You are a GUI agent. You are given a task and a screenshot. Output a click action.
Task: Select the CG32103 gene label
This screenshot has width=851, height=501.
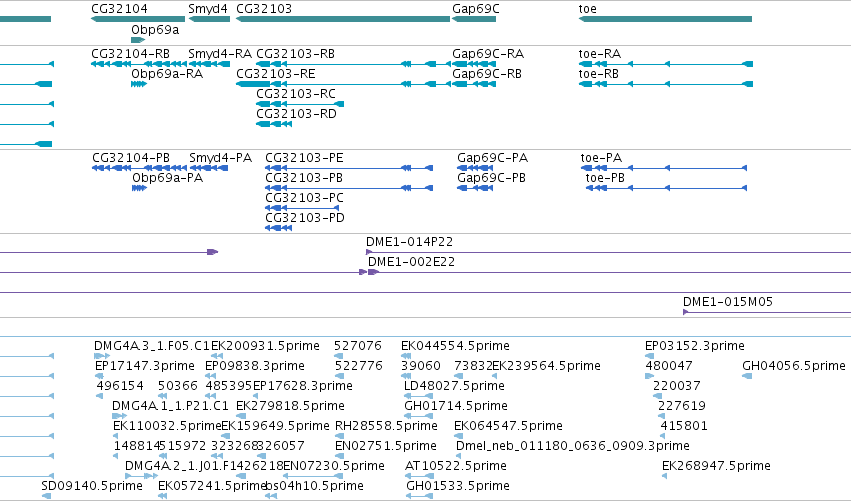click(264, 9)
